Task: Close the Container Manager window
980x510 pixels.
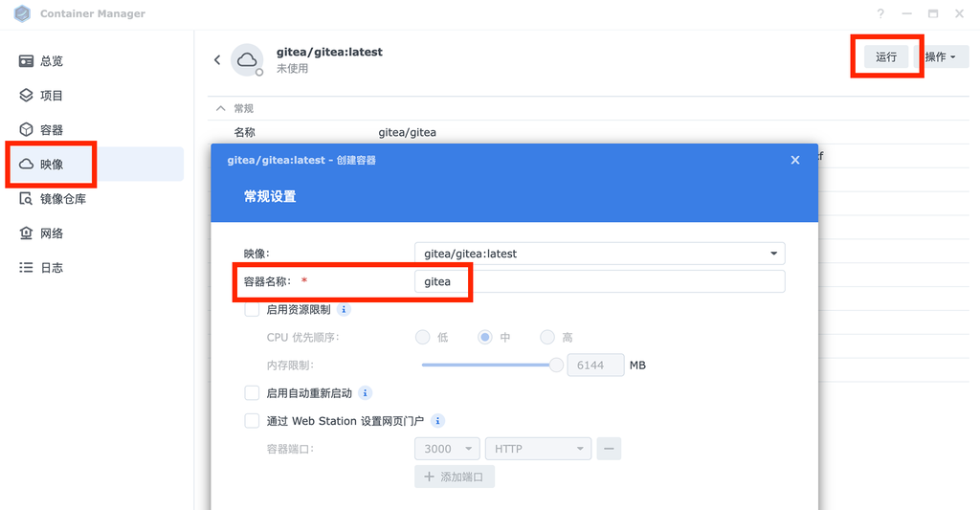Action: (x=959, y=13)
